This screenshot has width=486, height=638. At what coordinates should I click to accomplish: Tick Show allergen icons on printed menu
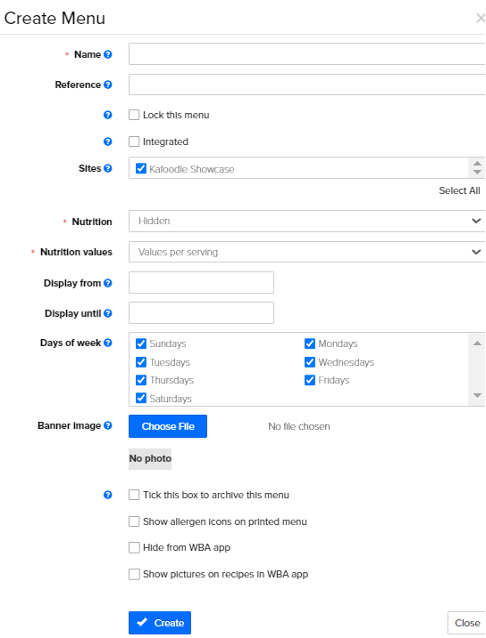(134, 521)
